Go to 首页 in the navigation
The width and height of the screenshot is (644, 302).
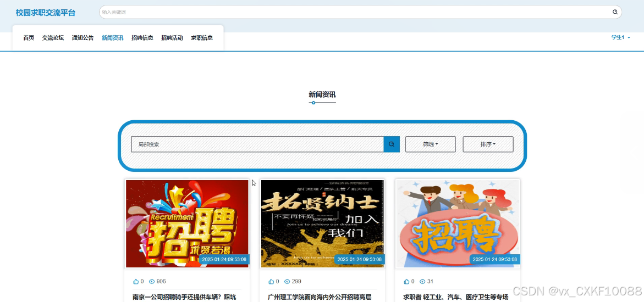29,38
